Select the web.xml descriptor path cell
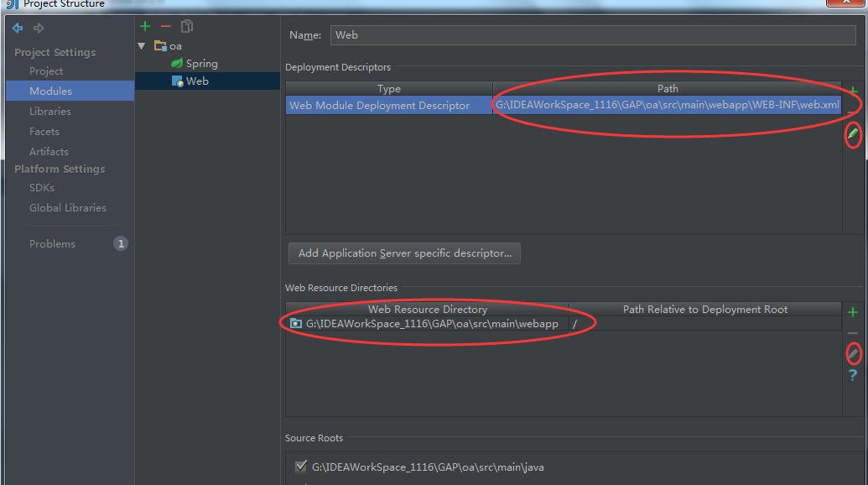868x485 pixels. click(x=667, y=105)
